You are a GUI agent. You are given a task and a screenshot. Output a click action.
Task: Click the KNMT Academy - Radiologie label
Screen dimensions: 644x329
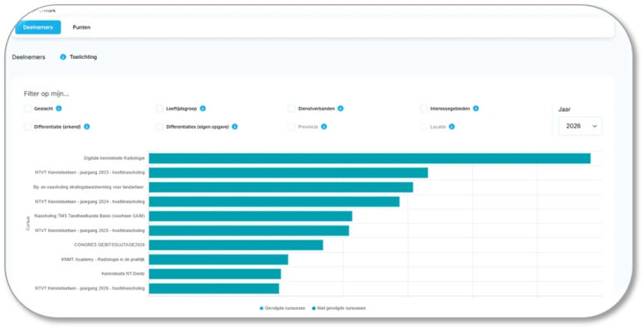[x=103, y=259]
